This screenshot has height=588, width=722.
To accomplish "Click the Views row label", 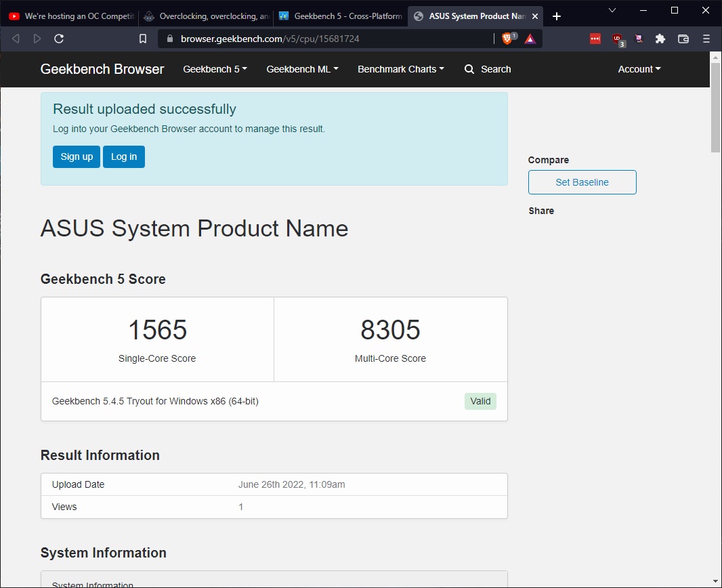I will [x=64, y=507].
